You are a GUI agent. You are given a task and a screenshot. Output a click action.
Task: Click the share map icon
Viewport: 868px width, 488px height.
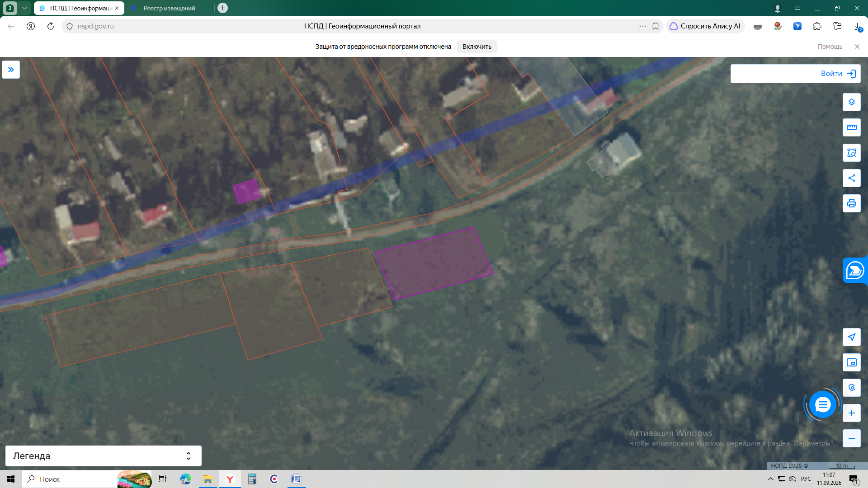tap(851, 178)
